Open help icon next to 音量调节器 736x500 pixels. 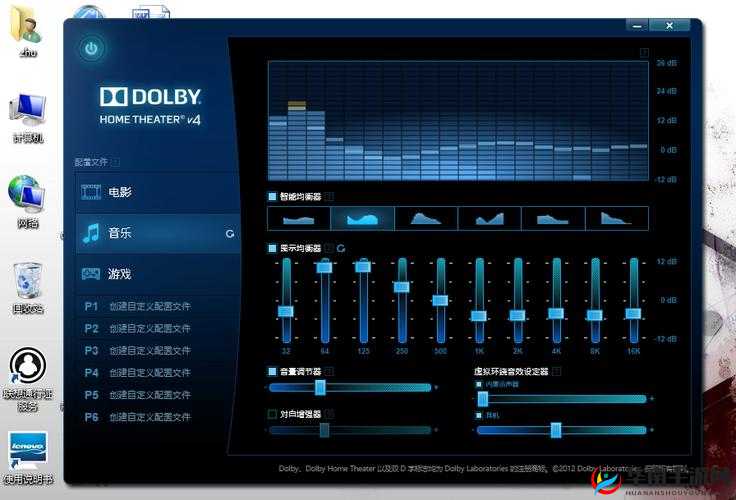[330, 371]
